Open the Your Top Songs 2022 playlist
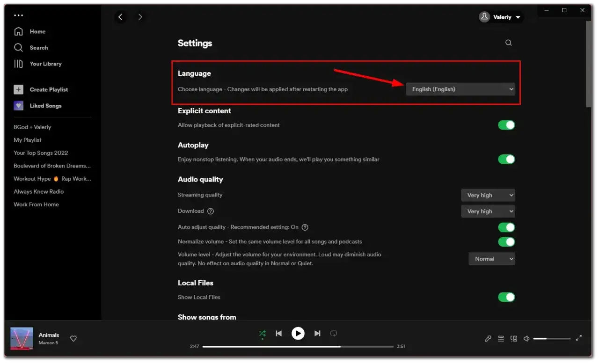 [x=41, y=153]
